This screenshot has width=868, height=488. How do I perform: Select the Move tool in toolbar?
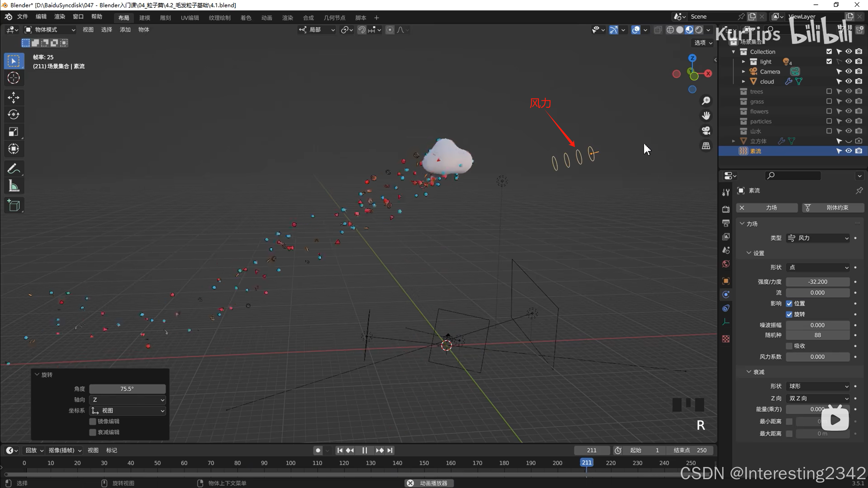pos(14,98)
